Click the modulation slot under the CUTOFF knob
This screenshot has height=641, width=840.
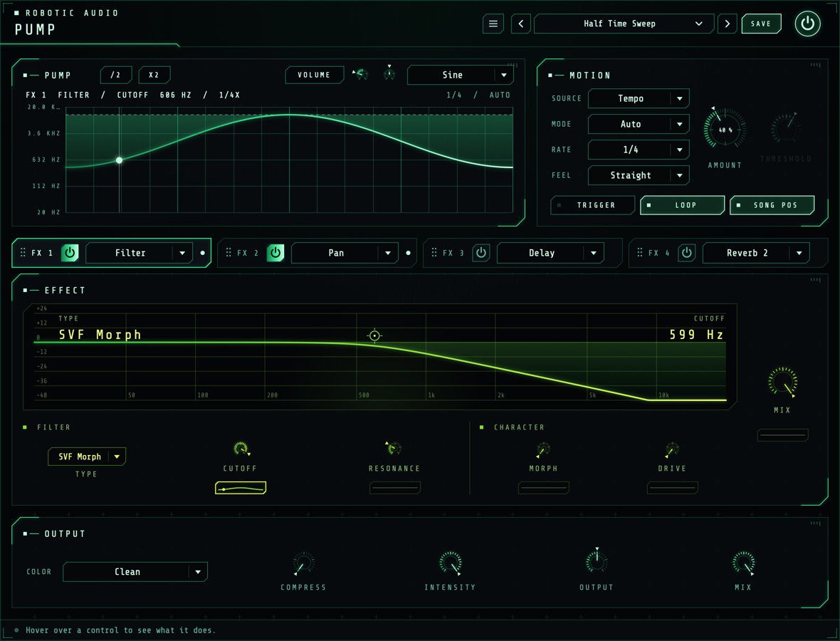241,488
